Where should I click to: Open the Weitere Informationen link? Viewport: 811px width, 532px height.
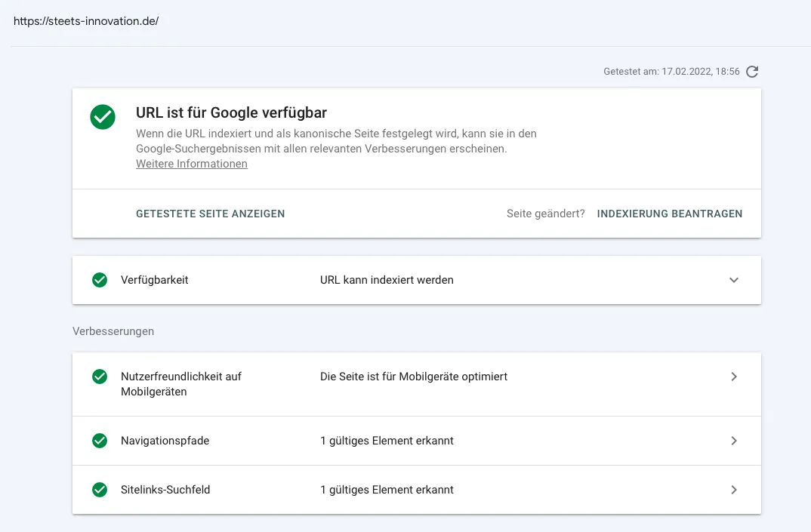click(191, 164)
